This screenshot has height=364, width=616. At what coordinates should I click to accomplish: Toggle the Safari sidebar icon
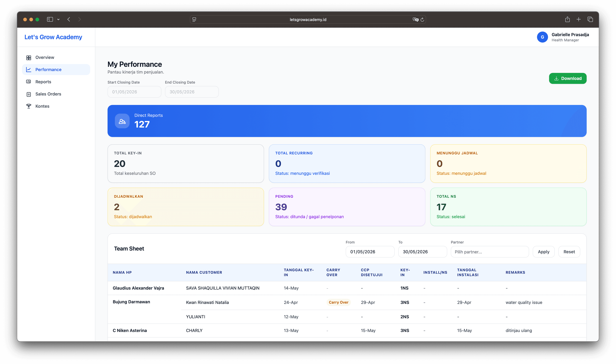click(x=50, y=19)
